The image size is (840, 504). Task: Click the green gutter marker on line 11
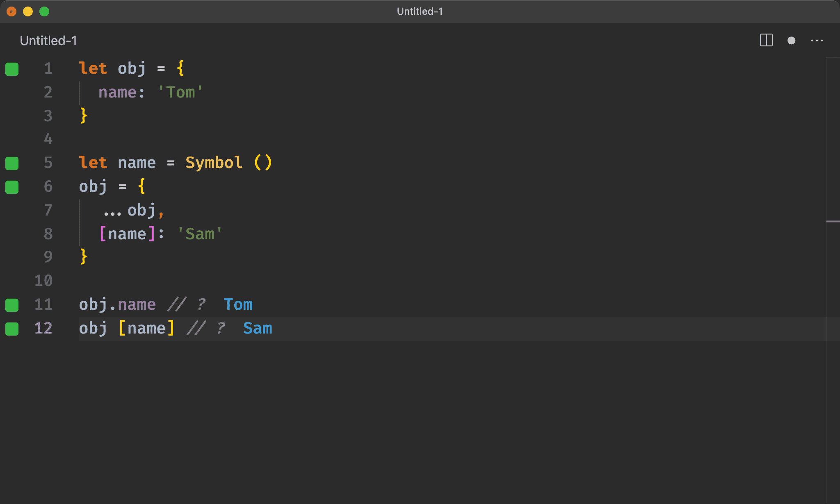[x=12, y=305]
